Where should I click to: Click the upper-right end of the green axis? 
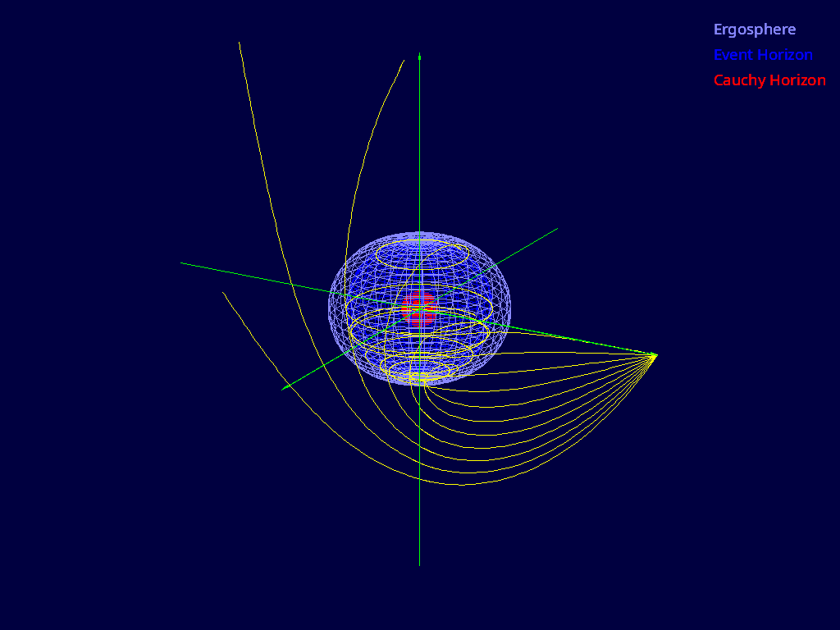point(557,229)
